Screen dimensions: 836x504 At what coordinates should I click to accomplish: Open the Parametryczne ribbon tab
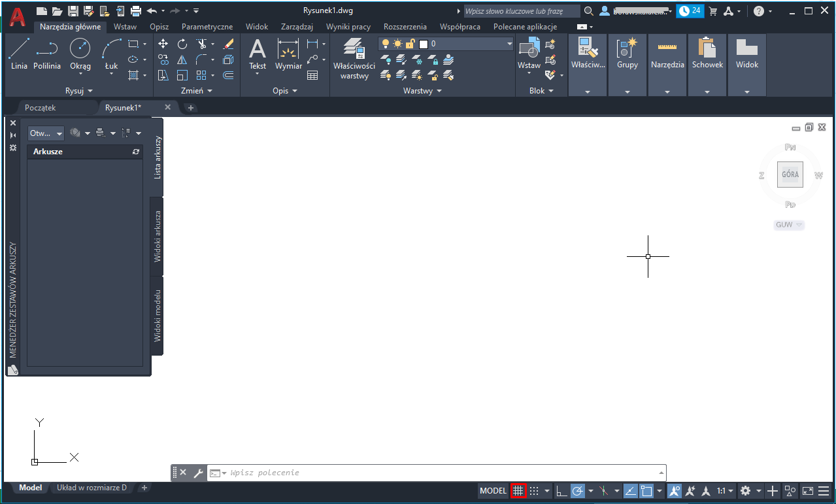[x=207, y=27]
